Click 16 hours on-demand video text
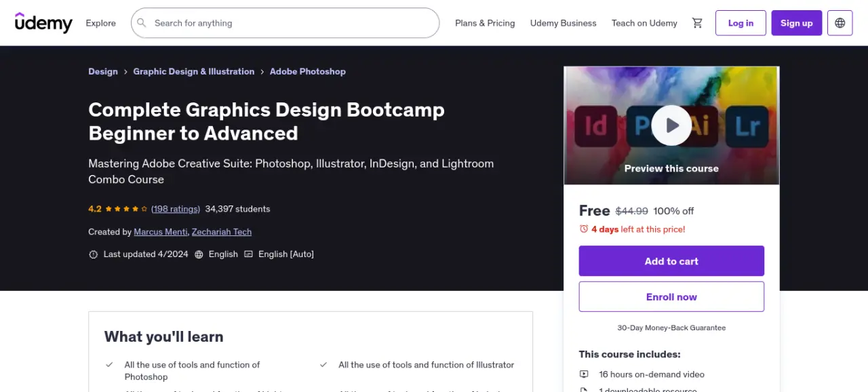 pyautogui.click(x=652, y=374)
